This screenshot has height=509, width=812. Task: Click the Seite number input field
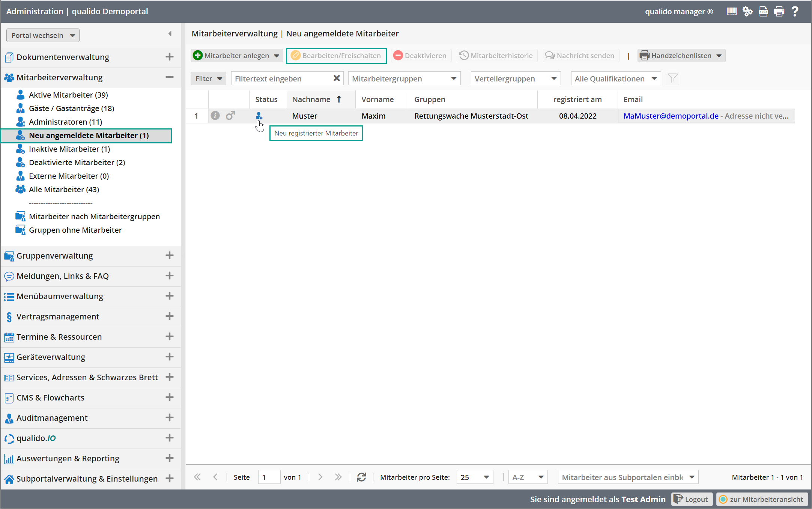click(x=269, y=477)
